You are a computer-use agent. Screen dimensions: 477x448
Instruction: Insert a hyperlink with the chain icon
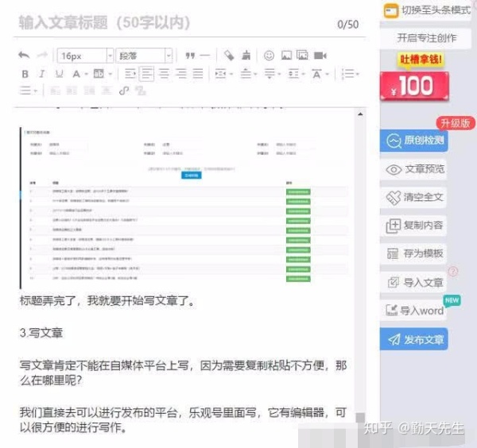[x=124, y=91]
